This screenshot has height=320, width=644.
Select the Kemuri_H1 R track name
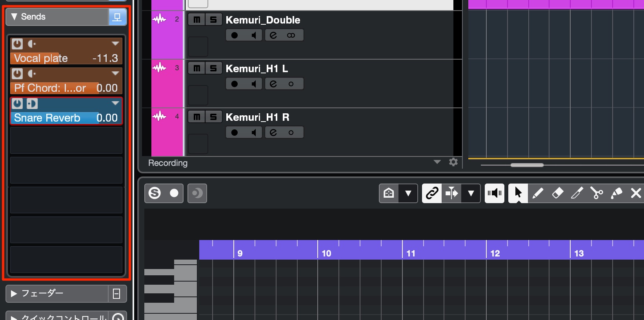click(x=258, y=117)
